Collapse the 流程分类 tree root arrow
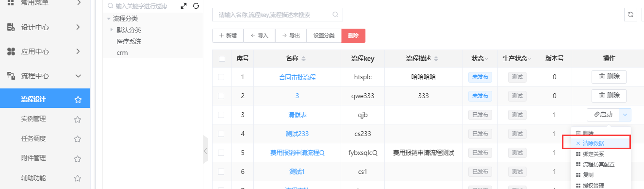The width and height of the screenshot is (644, 189). click(x=109, y=18)
